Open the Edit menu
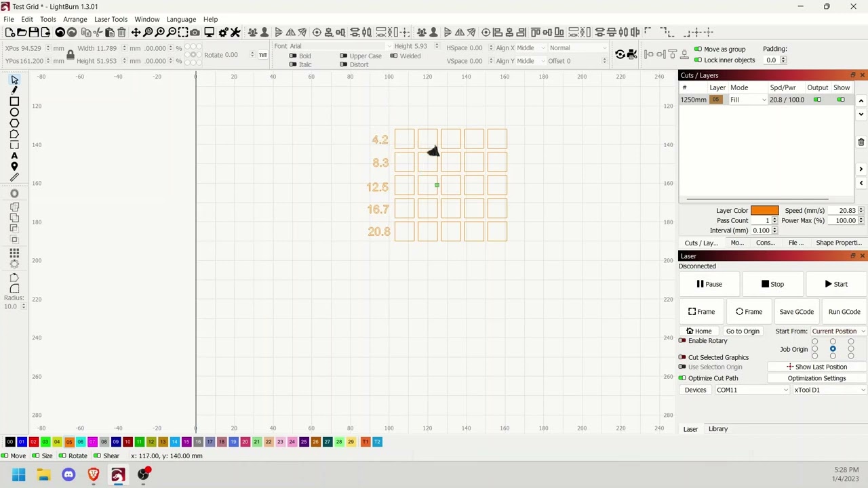Image resolution: width=868 pixels, height=488 pixels. (27, 19)
